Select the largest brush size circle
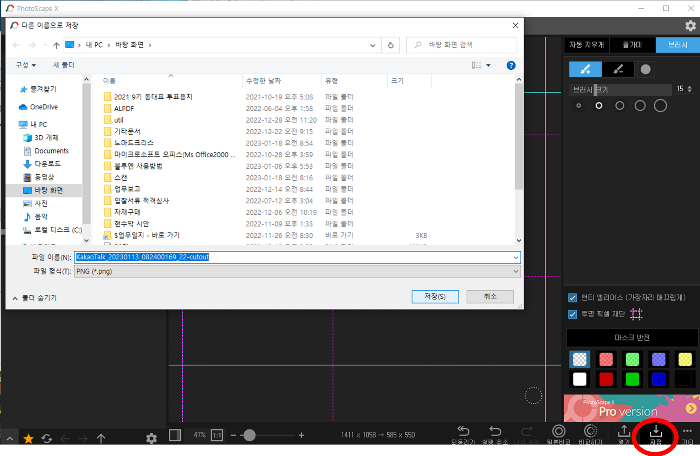 660,106
